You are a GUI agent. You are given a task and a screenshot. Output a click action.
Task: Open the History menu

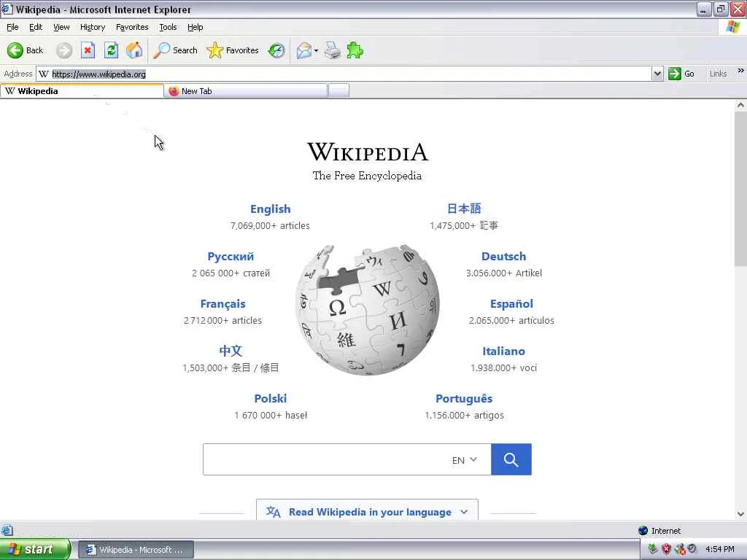(93, 27)
